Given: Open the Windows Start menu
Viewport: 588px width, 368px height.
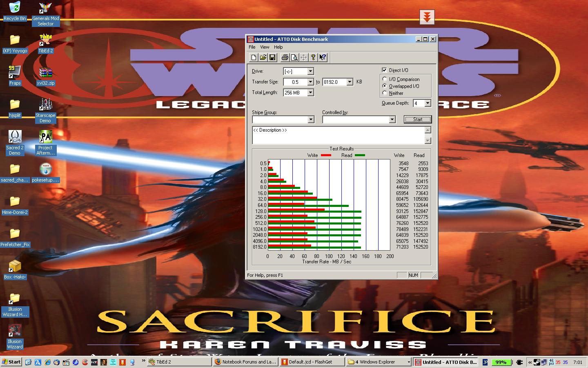Looking at the screenshot, I should pos(11,362).
